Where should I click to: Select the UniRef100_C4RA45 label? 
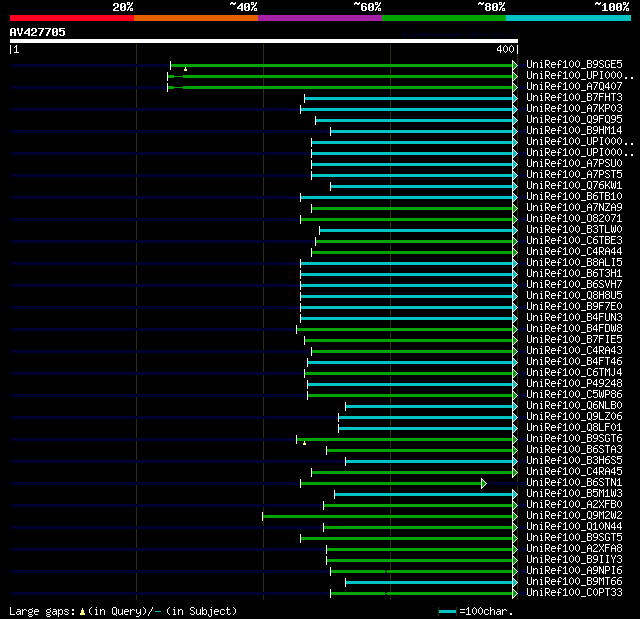coord(574,472)
